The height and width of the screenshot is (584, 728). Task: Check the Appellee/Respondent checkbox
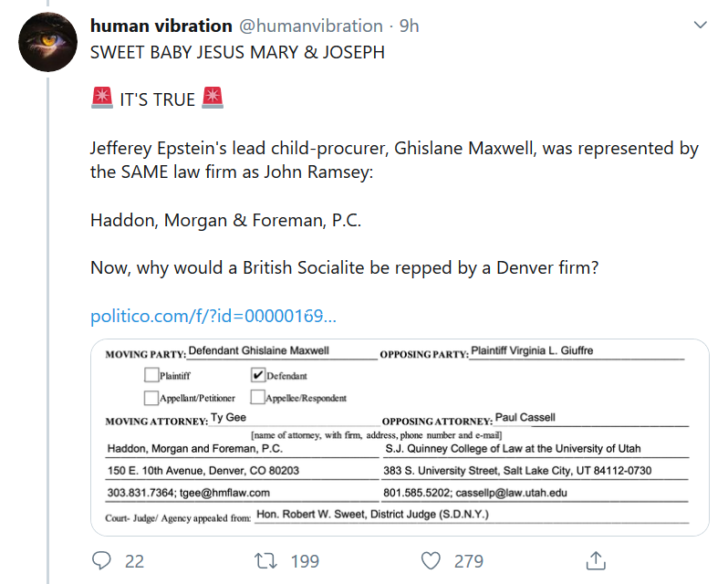pyautogui.click(x=257, y=398)
